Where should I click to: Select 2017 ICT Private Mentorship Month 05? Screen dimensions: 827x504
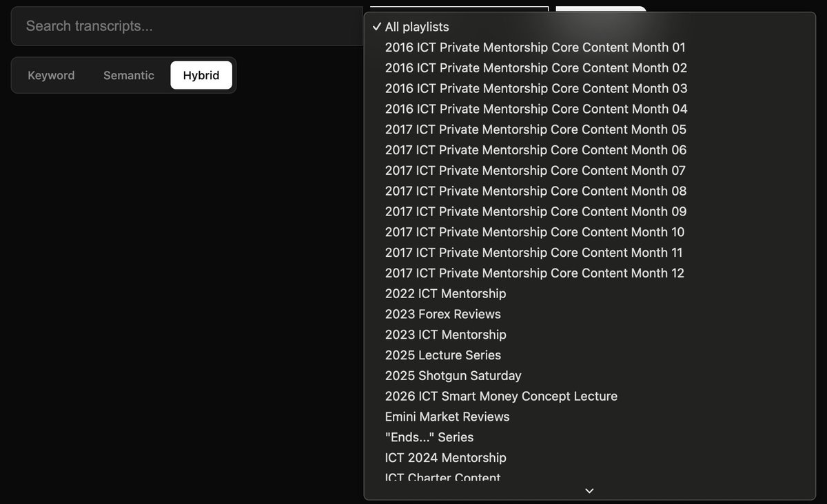pyautogui.click(x=589, y=129)
